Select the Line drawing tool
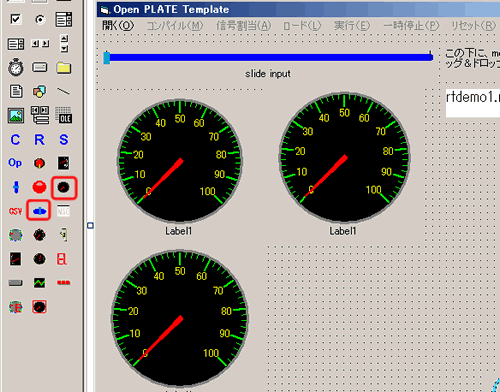Viewport: 500px width, 392px height. click(x=63, y=91)
